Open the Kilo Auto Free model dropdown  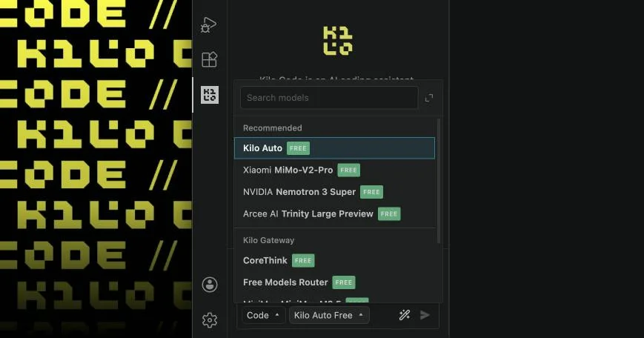point(329,315)
